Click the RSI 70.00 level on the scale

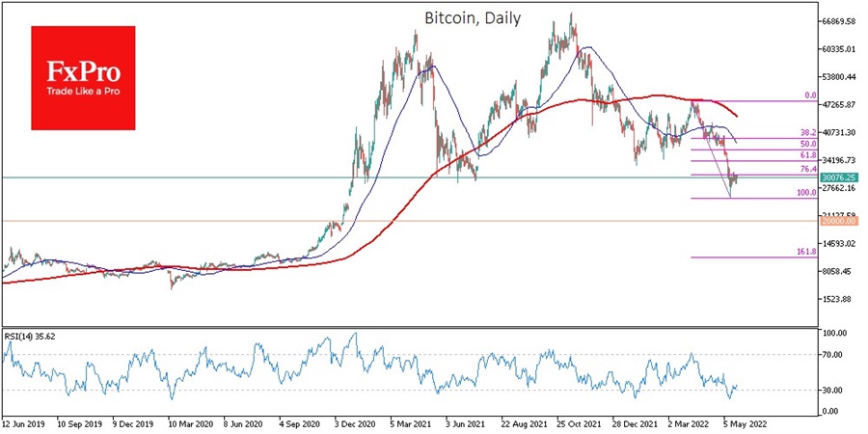pyautogui.click(x=833, y=355)
